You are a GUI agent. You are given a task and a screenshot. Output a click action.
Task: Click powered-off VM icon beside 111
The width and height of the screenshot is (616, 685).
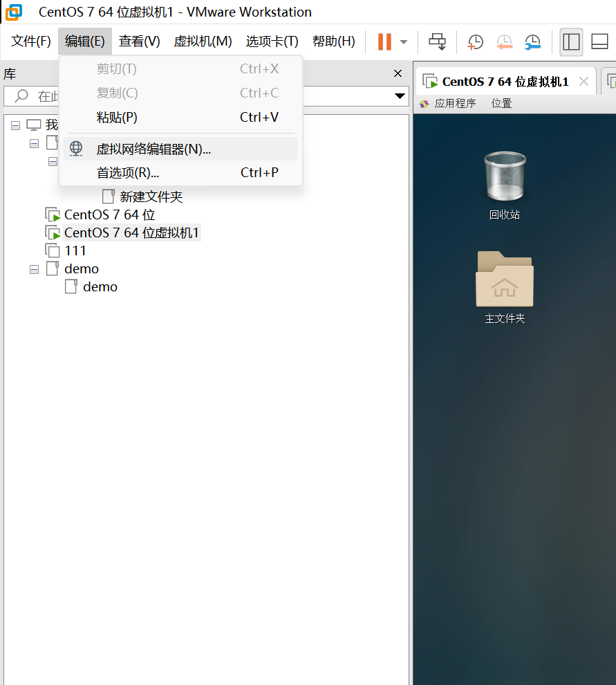click(53, 250)
